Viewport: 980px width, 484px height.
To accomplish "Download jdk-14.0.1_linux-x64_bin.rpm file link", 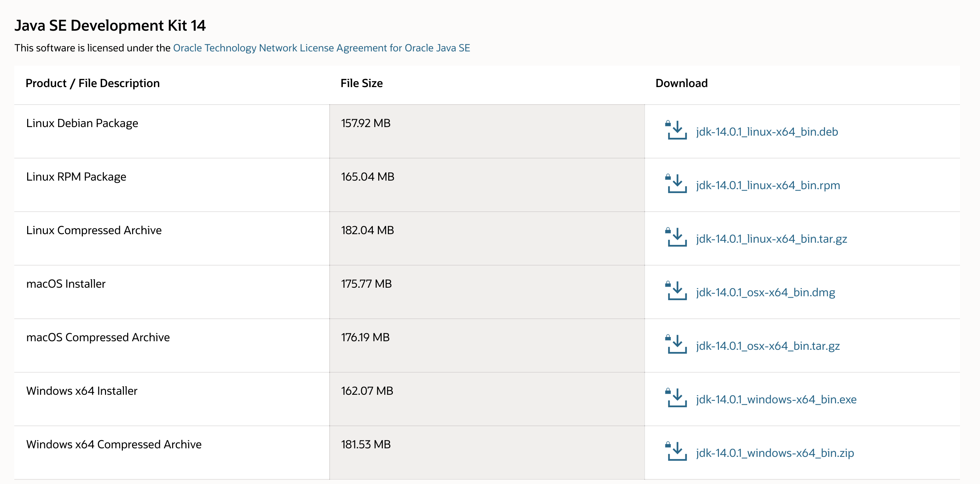I will tap(768, 186).
